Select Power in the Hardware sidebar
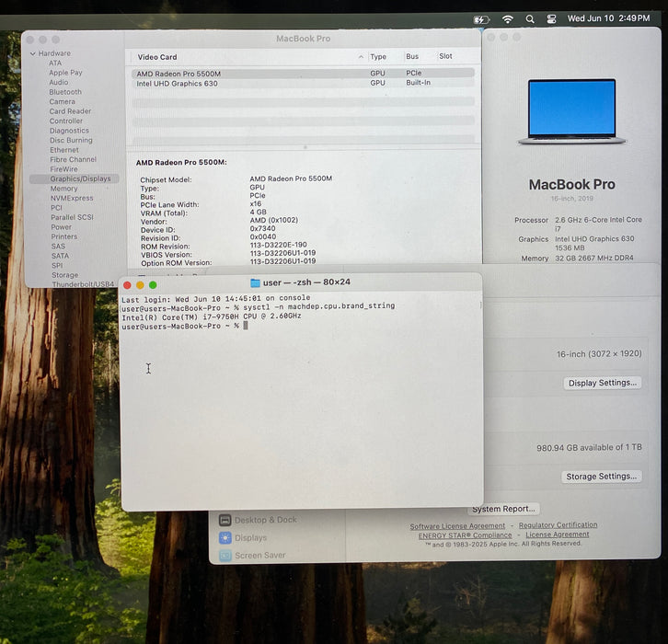This screenshot has width=668, height=644. tap(62, 227)
